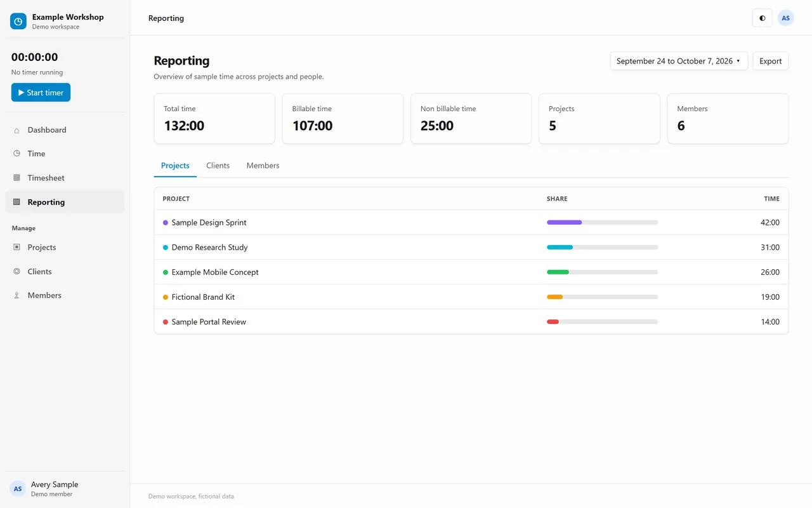Viewport: 812px width, 508px height.
Task: Click the AS avatar in top bar
Action: (x=785, y=18)
